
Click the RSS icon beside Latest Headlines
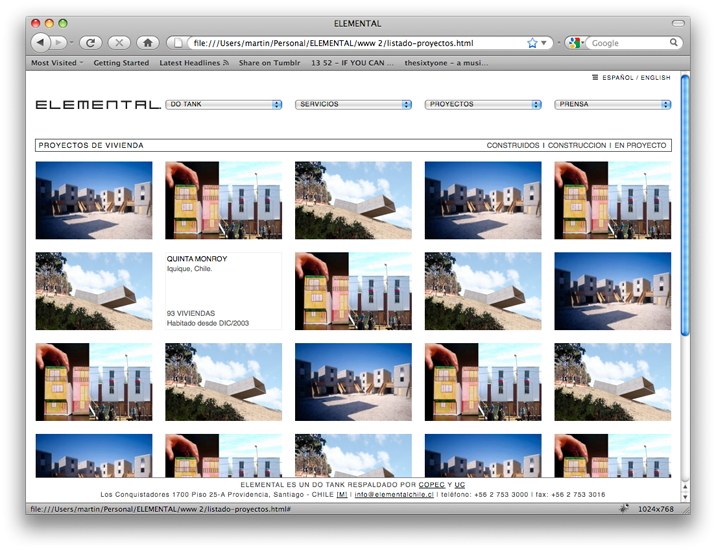pos(226,63)
